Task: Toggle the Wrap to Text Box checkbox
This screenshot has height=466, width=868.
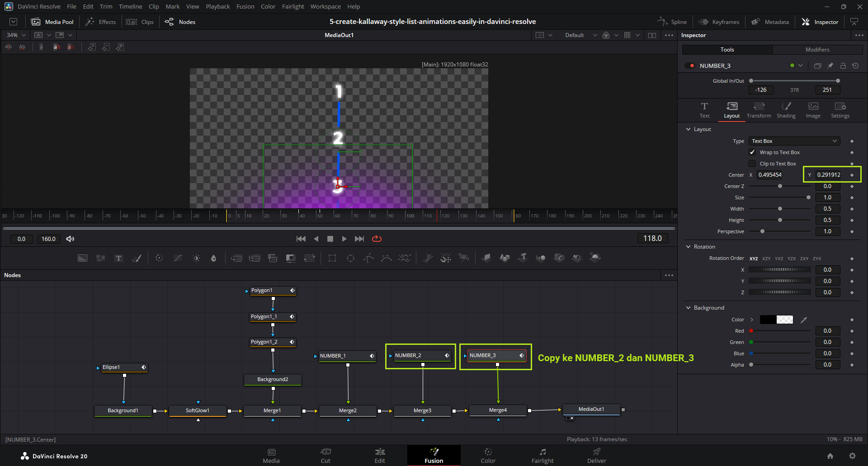Action: pos(752,152)
